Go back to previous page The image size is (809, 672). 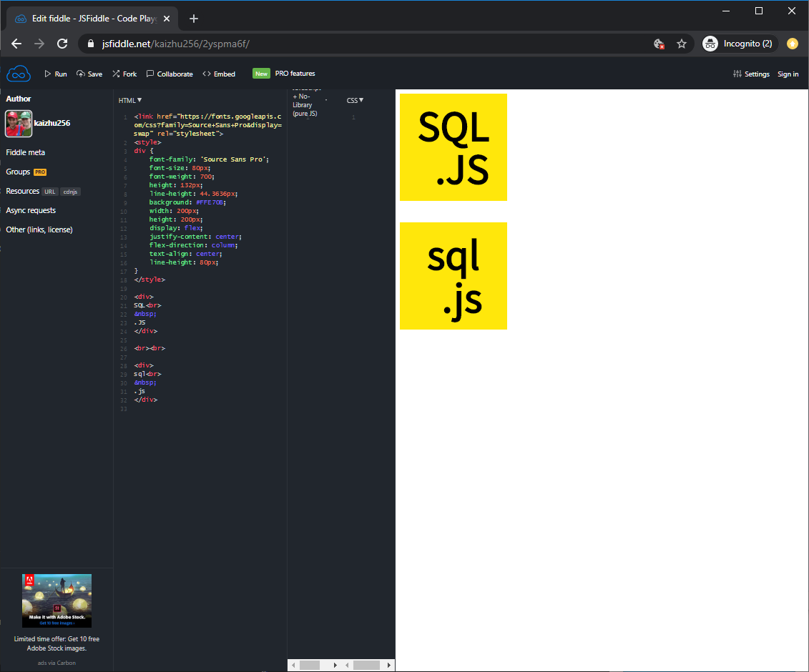click(16, 44)
